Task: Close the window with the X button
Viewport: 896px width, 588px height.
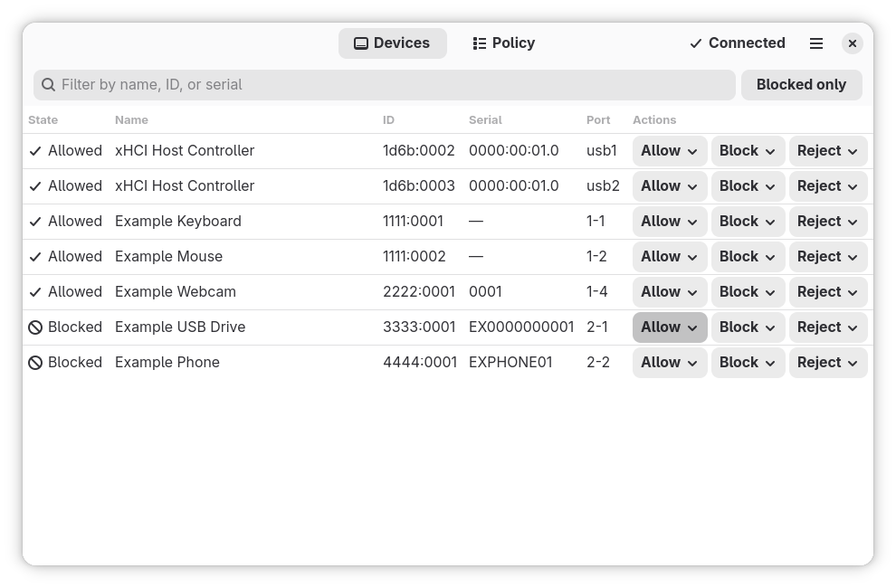Action: (x=852, y=43)
